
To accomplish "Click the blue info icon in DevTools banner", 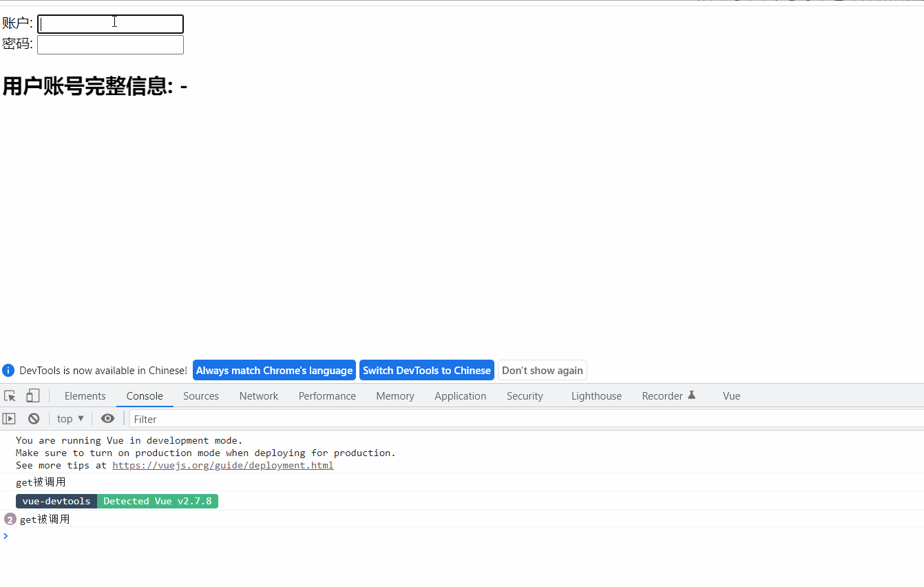I will 8,371.
